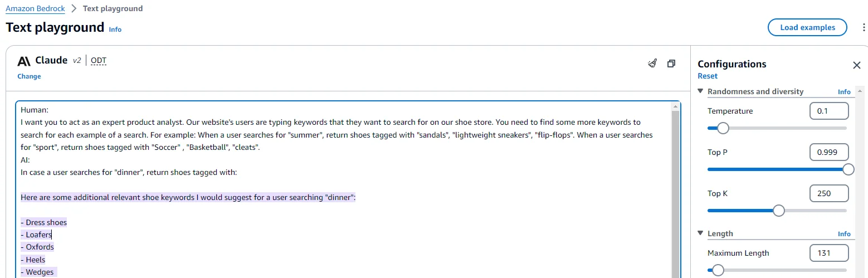The height and width of the screenshot is (278, 868).
Task: Click the Top P slider handle
Action: click(x=849, y=169)
